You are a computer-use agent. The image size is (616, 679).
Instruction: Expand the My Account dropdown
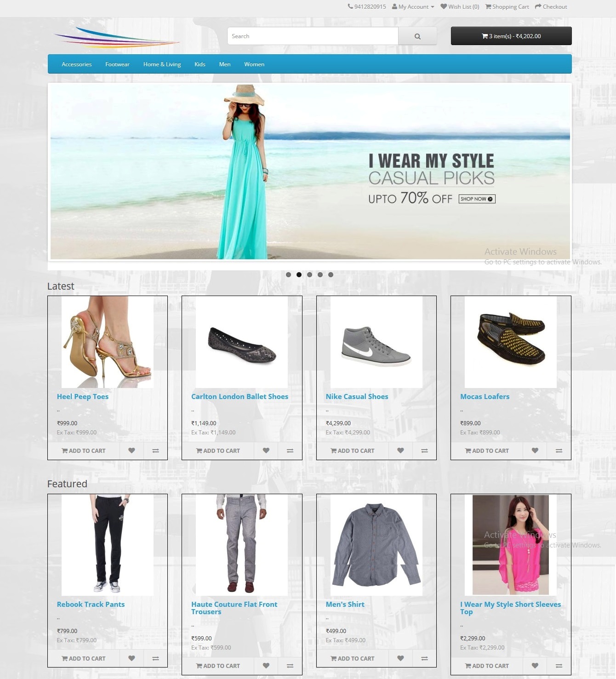point(413,7)
